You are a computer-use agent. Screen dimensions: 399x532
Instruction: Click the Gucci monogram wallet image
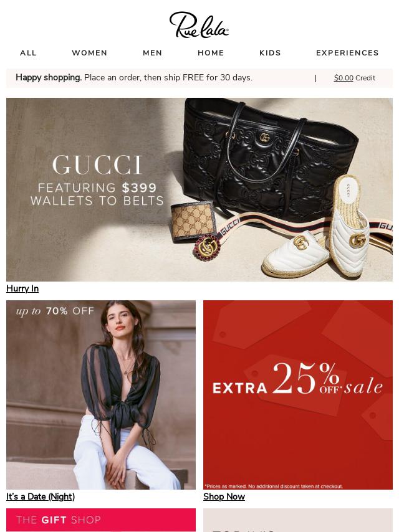193,221
